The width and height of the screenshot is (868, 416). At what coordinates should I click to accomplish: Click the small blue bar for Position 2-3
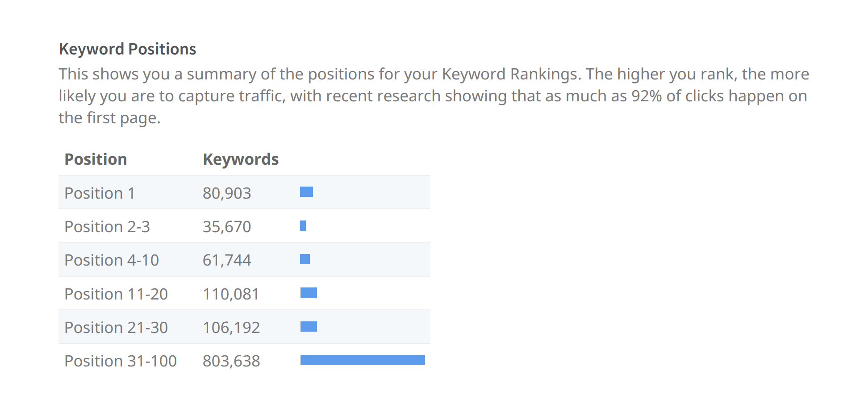pos(303,226)
